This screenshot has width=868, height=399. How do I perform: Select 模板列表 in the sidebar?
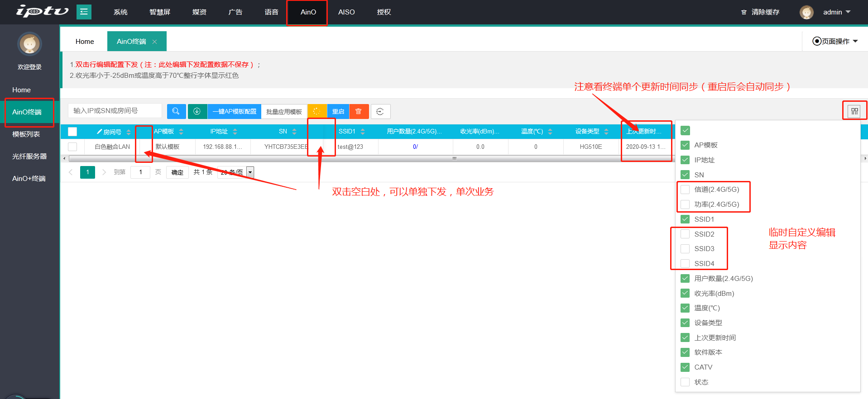coord(26,134)
